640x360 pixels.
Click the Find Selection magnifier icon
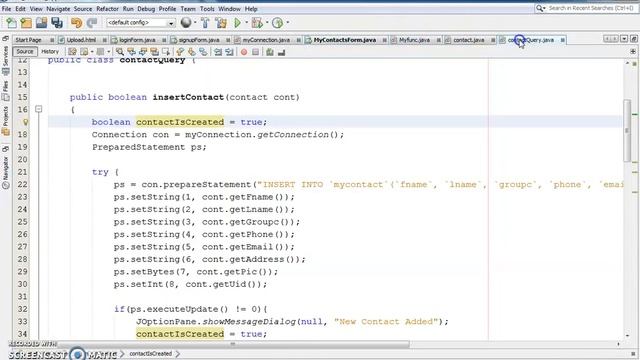120,52
